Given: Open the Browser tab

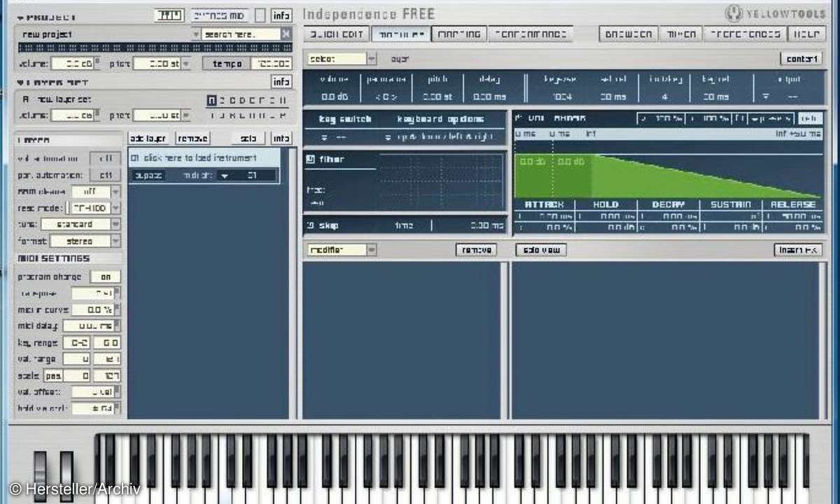Looking at the screenshot, I should (628, 34).
